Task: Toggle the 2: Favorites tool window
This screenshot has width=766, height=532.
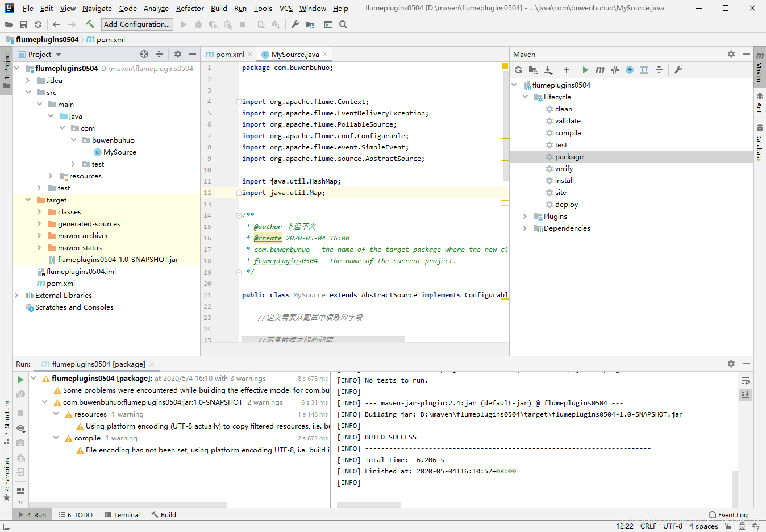Action: [6, 479]
